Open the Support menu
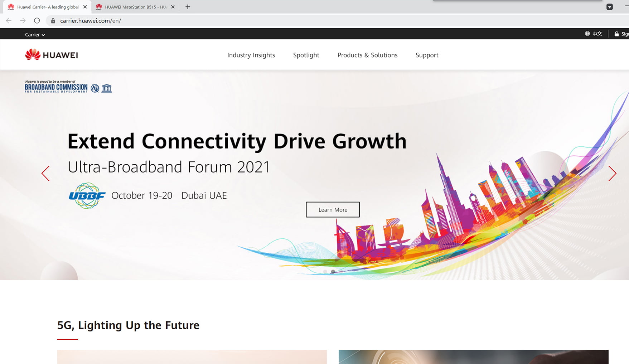This screenshot has width=629, height=364. click(427, 55)
